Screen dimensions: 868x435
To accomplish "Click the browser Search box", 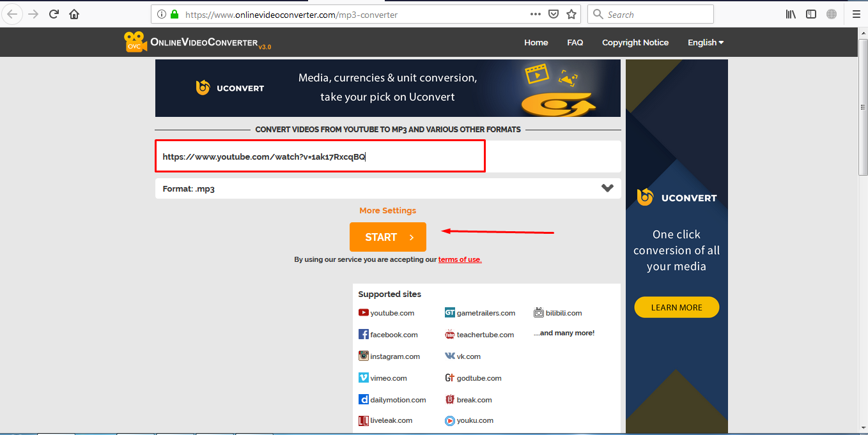I will point(651,14).
